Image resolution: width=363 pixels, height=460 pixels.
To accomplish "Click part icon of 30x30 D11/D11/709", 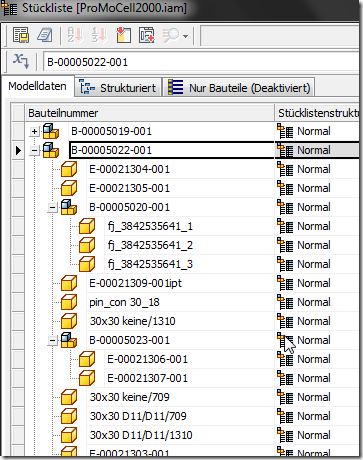I will (x=69, y=416).
